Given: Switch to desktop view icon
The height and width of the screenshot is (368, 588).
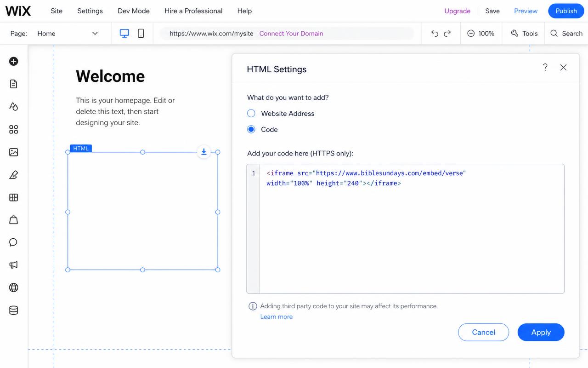Looking at the screenshot, I should [124, 33].
